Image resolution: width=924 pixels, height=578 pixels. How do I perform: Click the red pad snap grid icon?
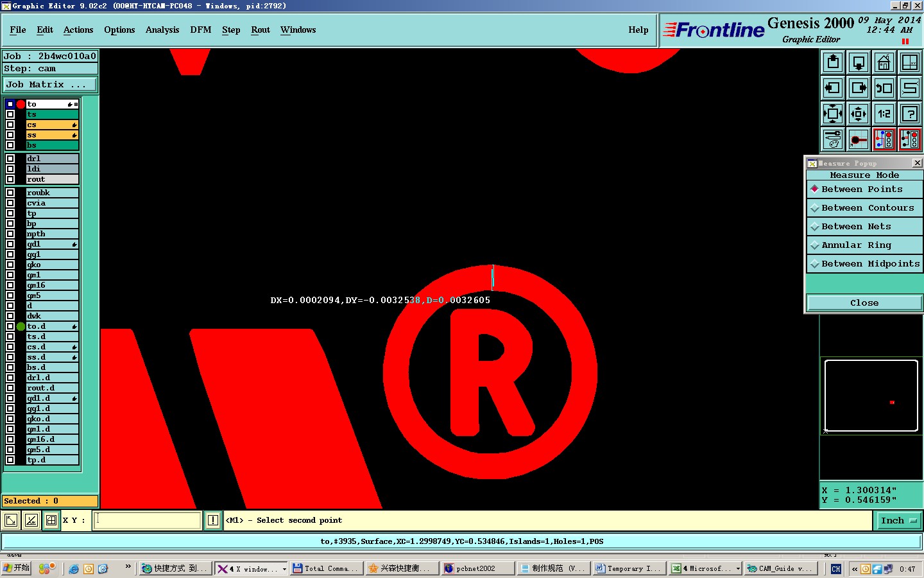click(859, 139)
